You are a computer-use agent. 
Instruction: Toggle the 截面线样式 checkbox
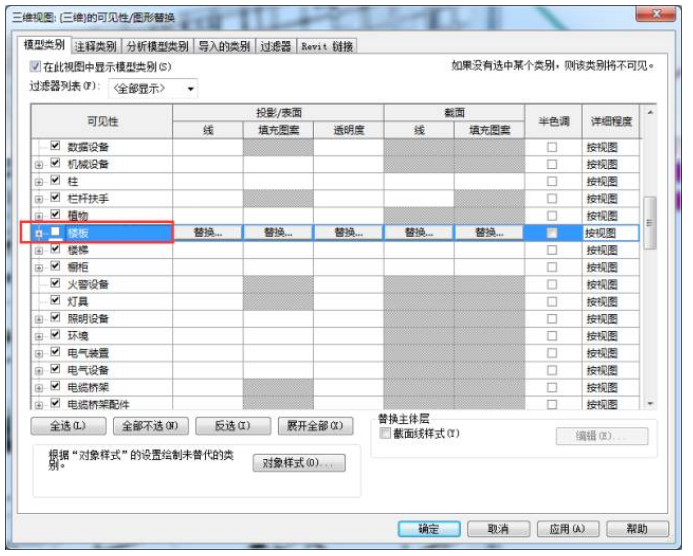click(x=385, y=434)
